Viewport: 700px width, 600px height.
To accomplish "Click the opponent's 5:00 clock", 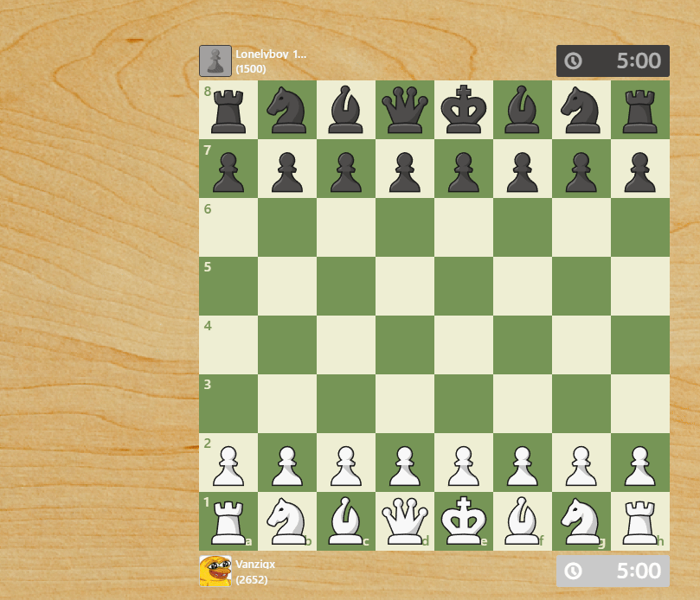I will [613, 61].
